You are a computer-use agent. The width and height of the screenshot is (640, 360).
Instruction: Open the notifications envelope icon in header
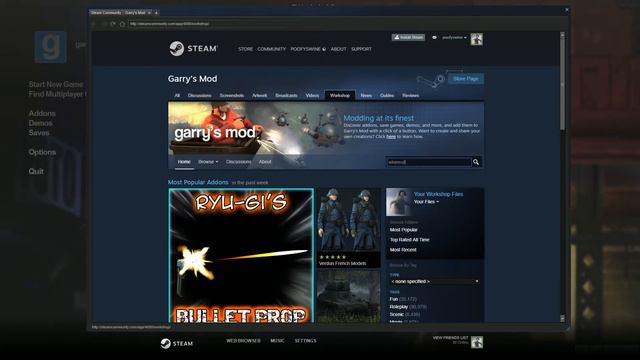(x=434, y=38)
